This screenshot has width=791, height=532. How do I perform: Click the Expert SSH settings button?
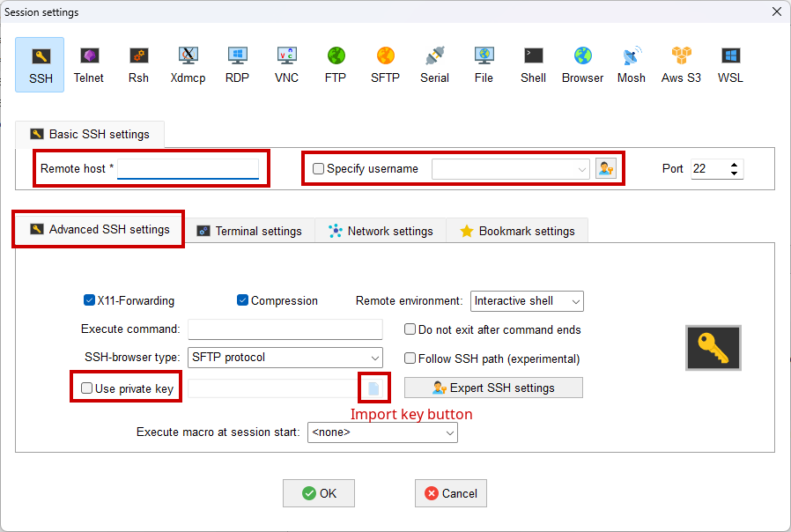point(493,388)
